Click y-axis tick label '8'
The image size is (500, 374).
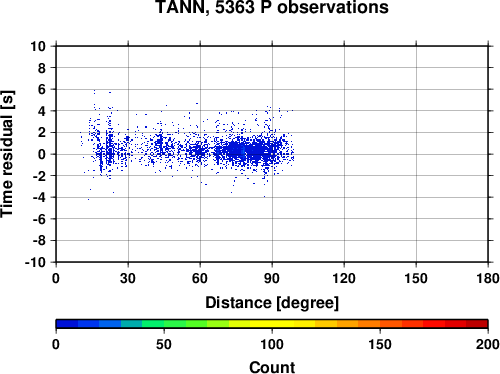click(x=42, y=68)
